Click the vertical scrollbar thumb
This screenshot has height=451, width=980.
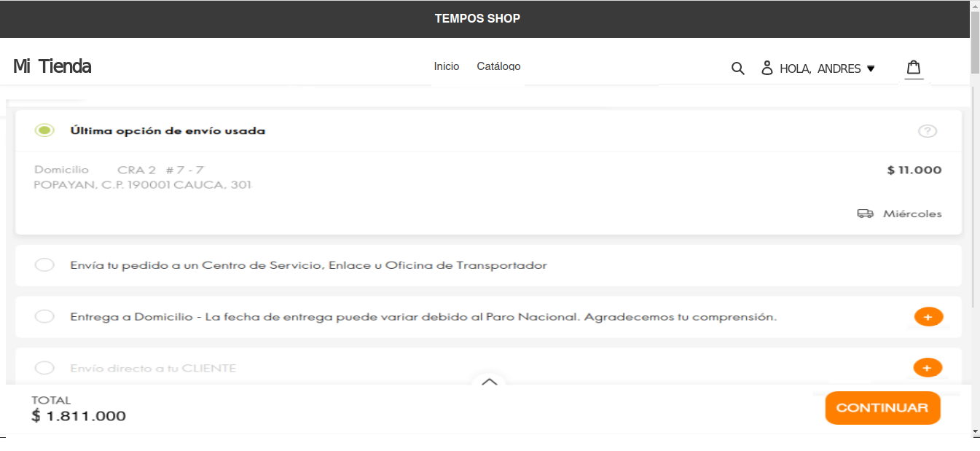tap(975, 44)
